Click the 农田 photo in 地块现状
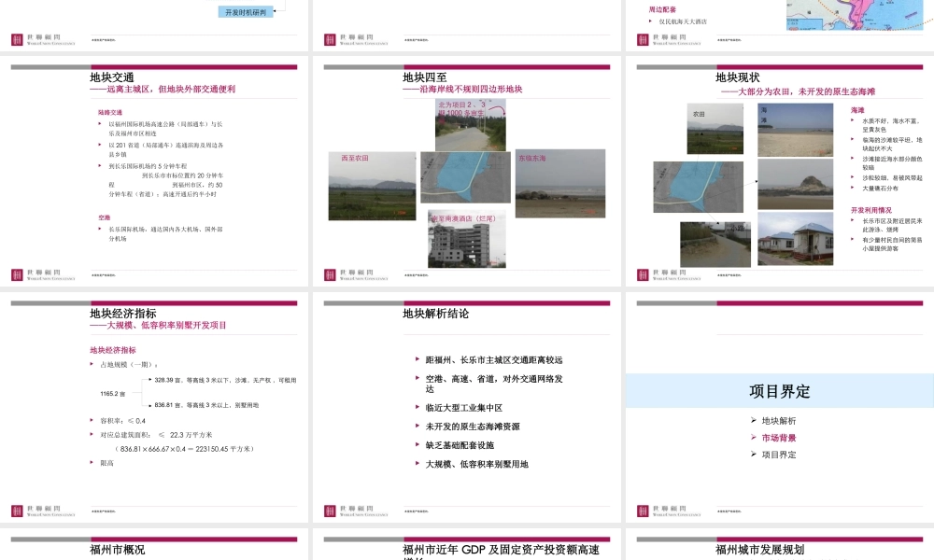 click(715, 129)
